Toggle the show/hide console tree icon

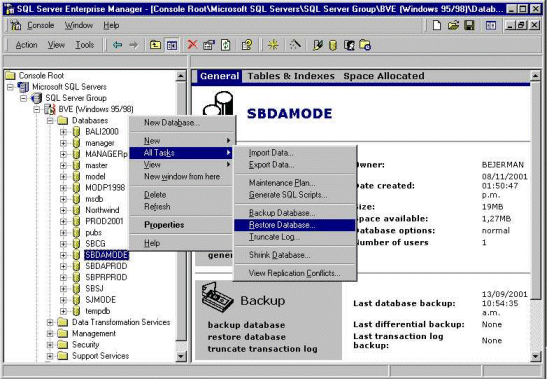[172, 45]
